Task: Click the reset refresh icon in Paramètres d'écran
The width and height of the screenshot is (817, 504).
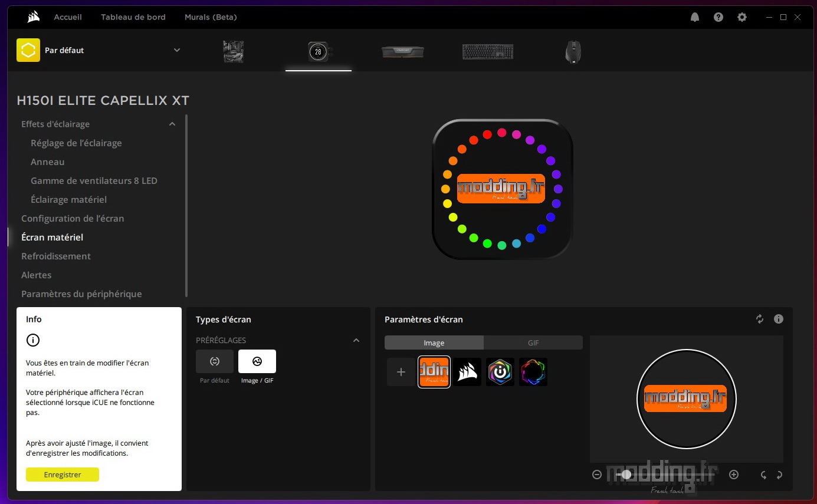Action: click(x=760, y=319)
